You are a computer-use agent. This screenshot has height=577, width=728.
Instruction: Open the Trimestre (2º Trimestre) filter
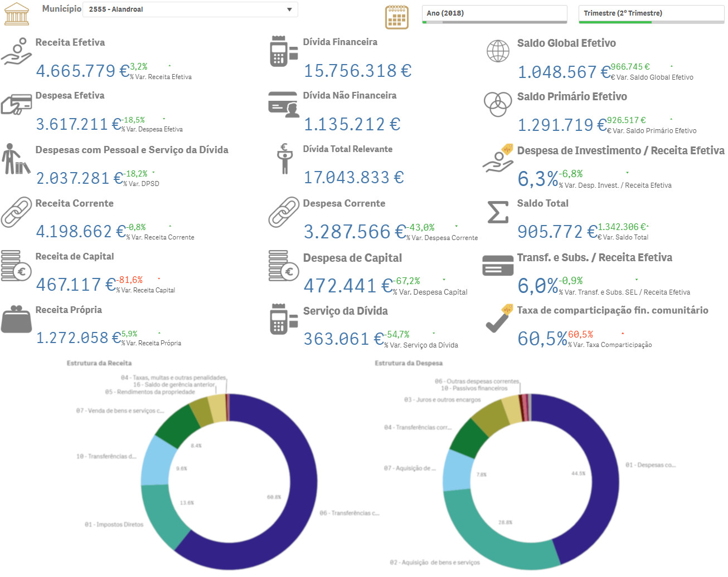coord(651,13)
